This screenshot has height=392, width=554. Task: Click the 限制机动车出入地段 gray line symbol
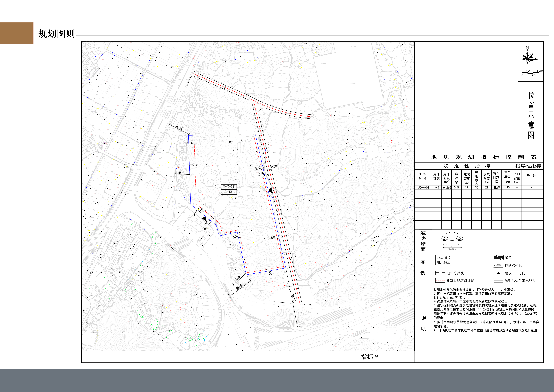(x=498, y=280)
